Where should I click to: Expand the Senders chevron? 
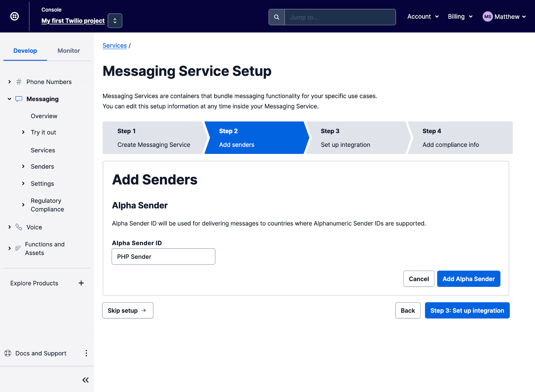click(x=23, y=166)
